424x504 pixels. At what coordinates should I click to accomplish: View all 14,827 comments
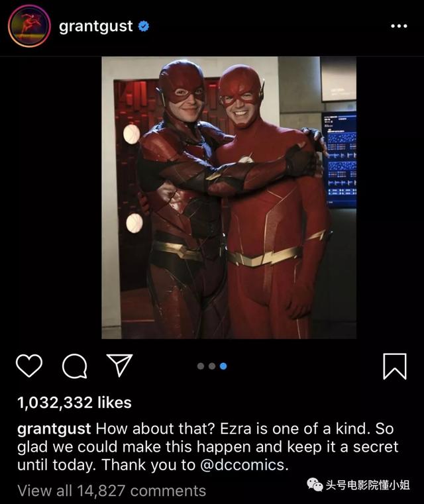point(111,491)
